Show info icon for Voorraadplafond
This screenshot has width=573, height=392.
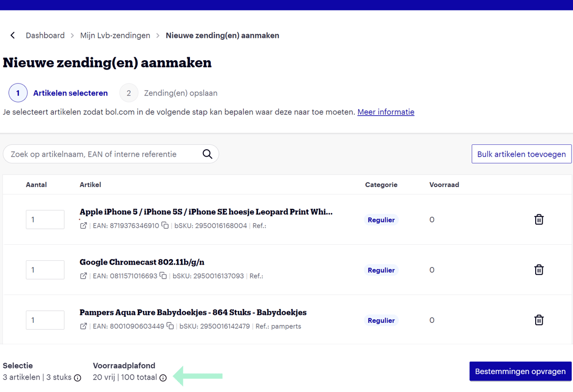(163, 378)
